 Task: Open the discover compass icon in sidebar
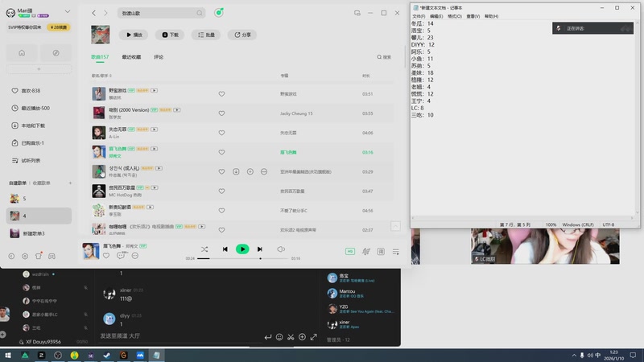[x=56, y=53]
